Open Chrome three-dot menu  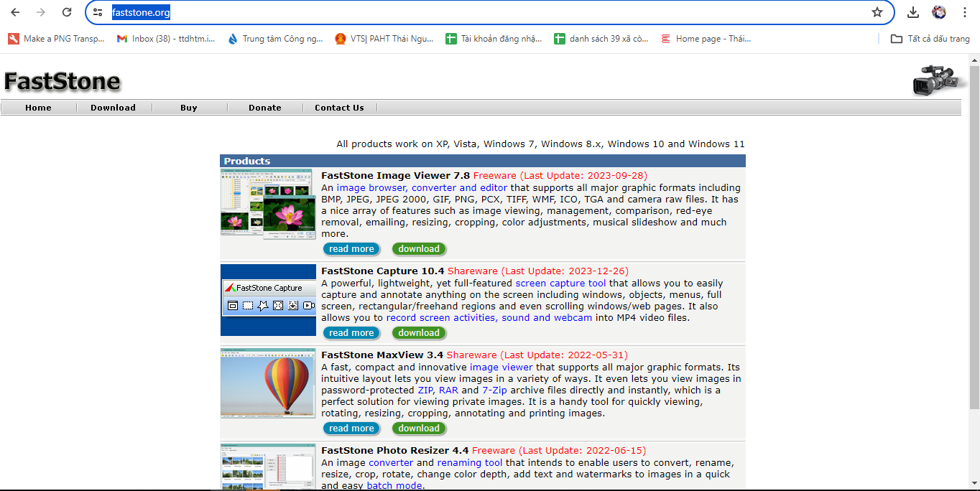click(965, 12)
